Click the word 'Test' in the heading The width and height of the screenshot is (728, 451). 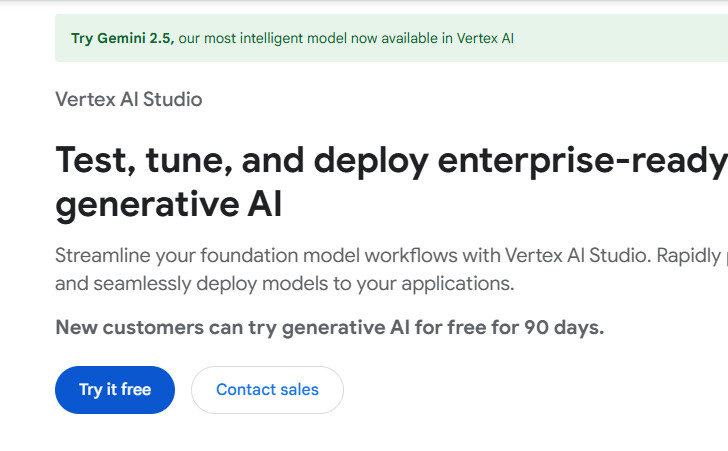(94, 161)
